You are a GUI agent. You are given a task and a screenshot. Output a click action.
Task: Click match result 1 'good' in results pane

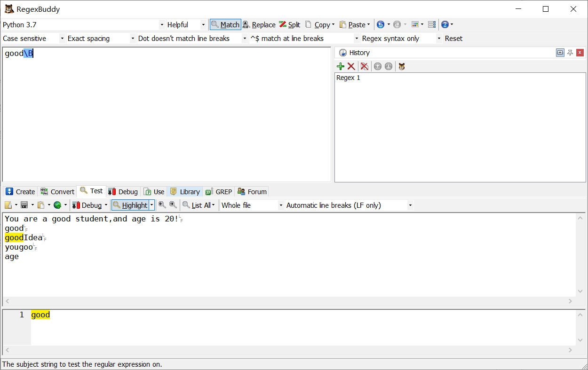(x=40, y=315)
